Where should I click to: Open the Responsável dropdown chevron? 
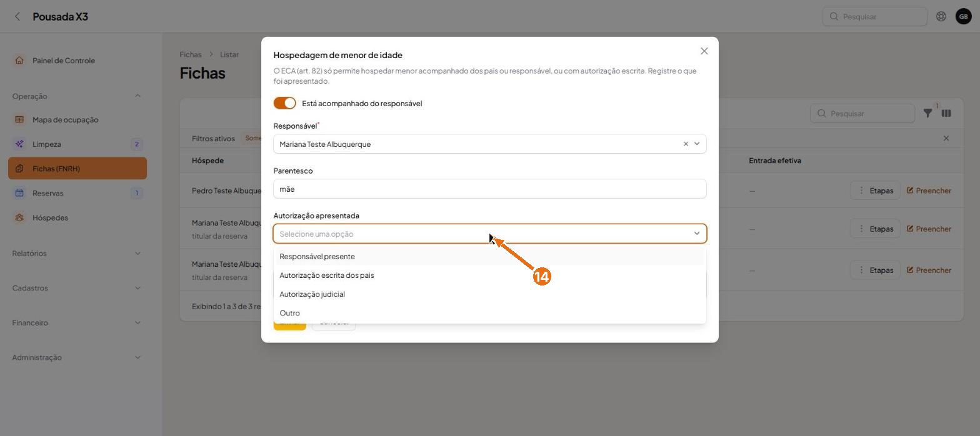pyautogui.click(x=697, y=144)
